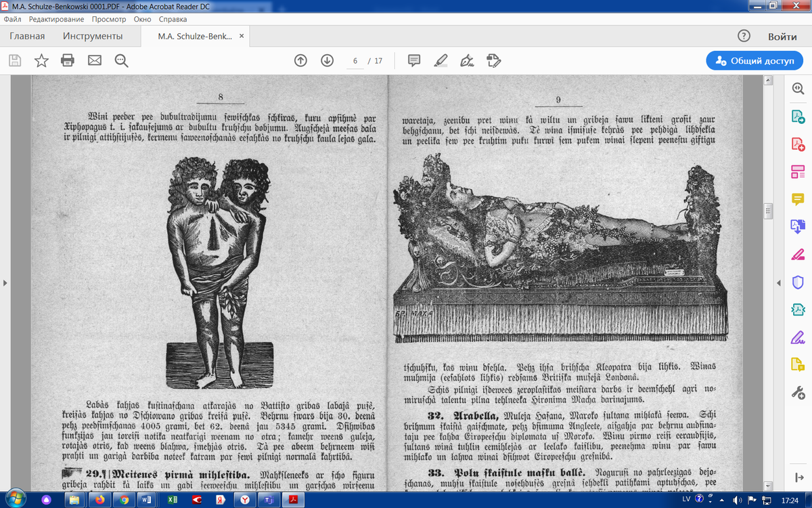Open the find text magnifier tool
Image resolution: width=812 pixels, height=508 pixels.
(122, 61)
